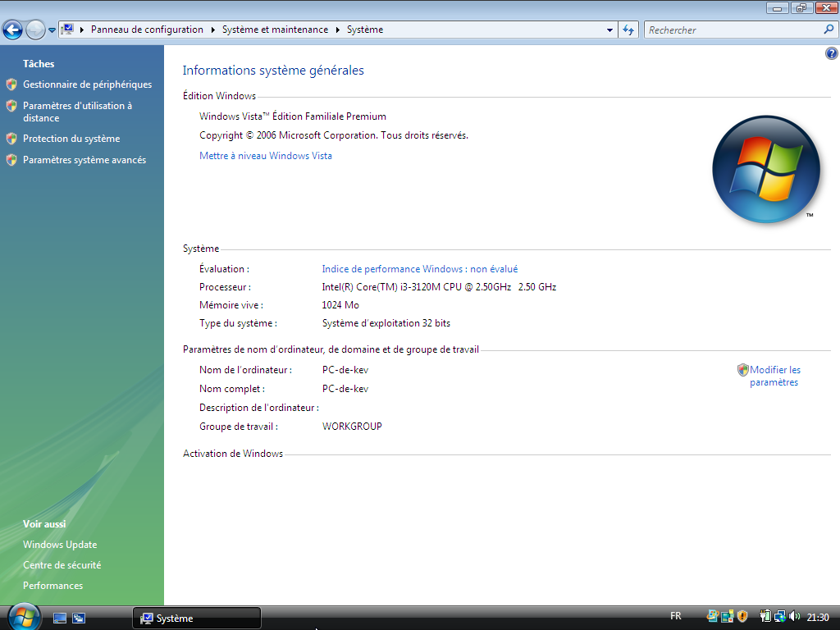Expand the chevron after Panneau de configuration
Viewport: 840px width, 630px height.
[x=212, y=30]
